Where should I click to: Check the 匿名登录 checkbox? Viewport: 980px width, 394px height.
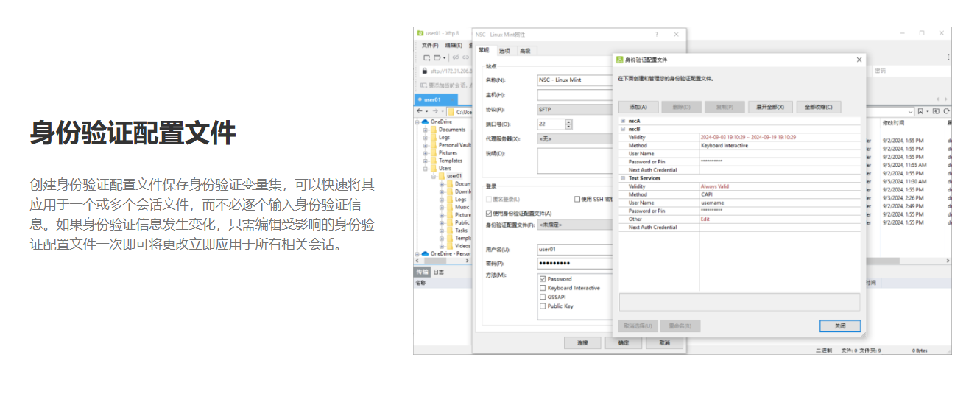pyautogui.click(x=488, y=199)
